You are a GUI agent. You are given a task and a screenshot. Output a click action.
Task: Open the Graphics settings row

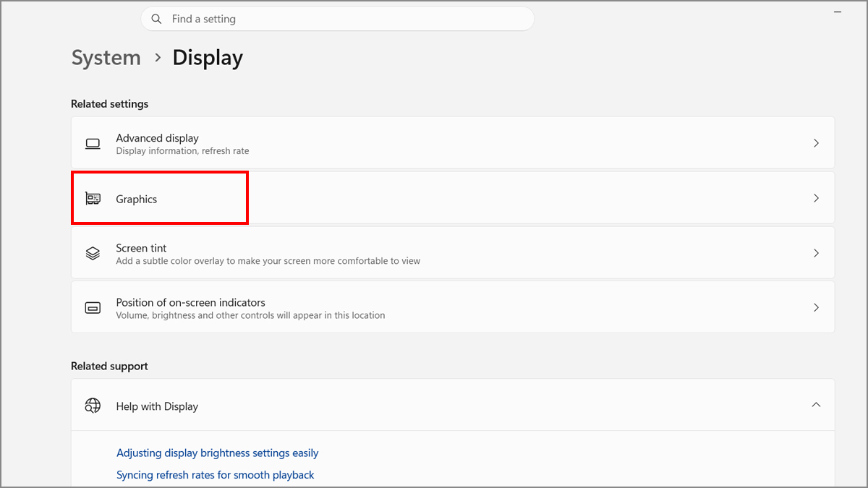tap(453, 198)
